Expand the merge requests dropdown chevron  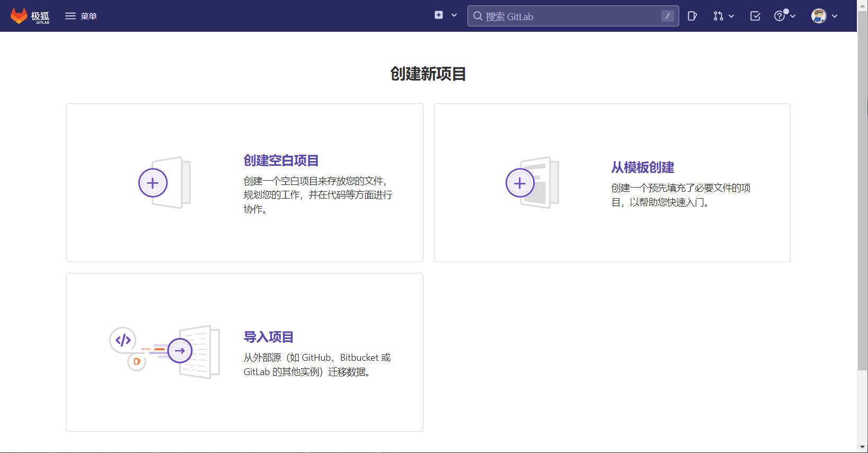tap(731, 16)
